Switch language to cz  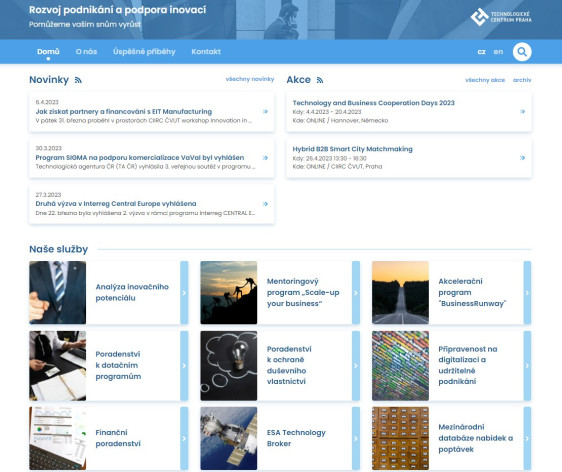coord(481,52)
